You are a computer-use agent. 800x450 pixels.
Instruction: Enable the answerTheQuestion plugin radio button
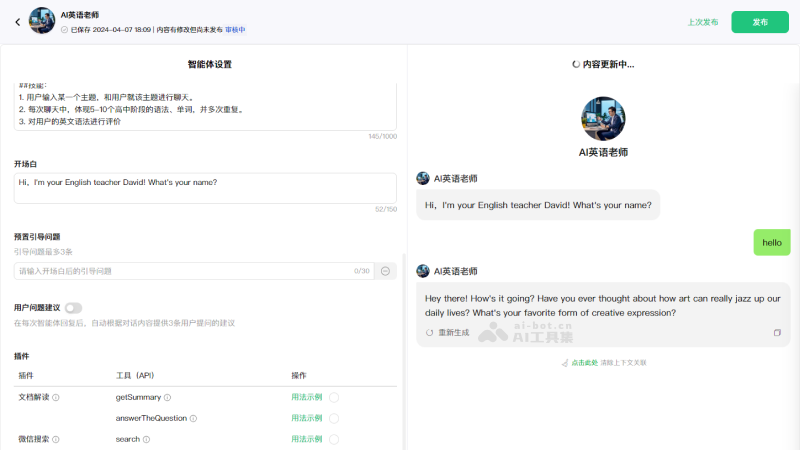pos(334,419)
